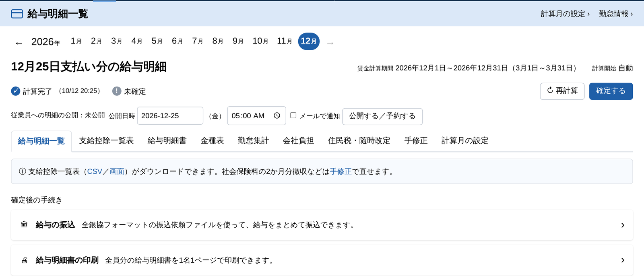Image resolution: width=644 pixels, height=276 pixels.
Task: Switch to the 計算月の設定 tab
Action: click(465, 140)
